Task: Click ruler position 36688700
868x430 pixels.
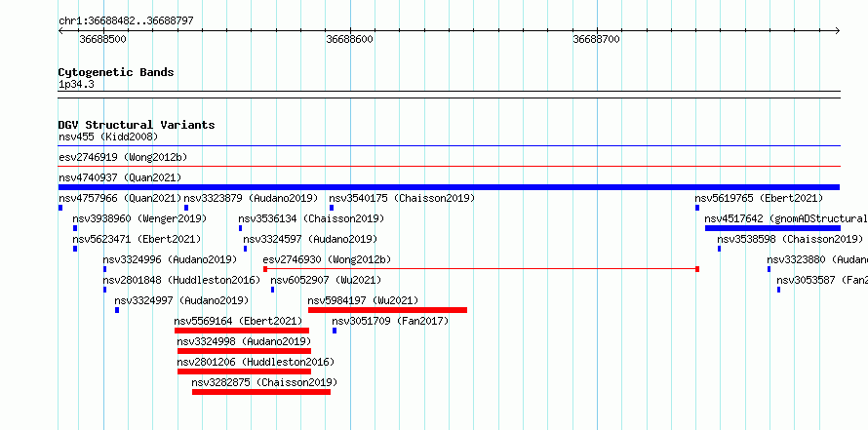Action: pyautogui.click(x=597, y=39)
